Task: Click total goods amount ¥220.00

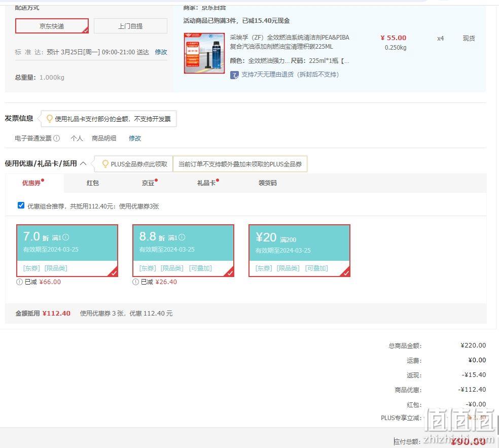Action: pyautogui.click(x=473, y=345)
